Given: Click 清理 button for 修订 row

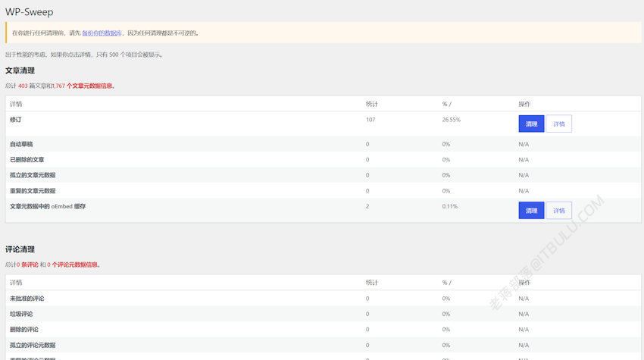Looking at the screenshot, I should click(x=531, y=124).
